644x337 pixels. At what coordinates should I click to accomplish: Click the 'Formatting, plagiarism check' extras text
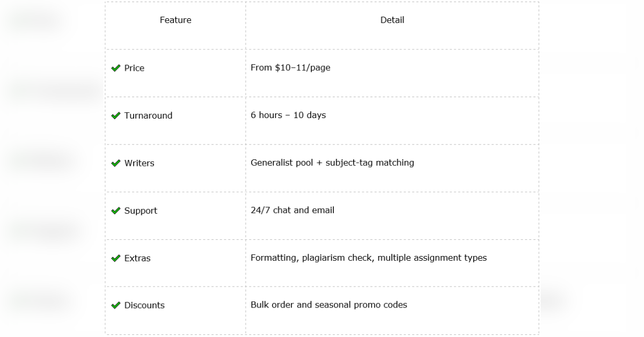[x=311, y=258]
